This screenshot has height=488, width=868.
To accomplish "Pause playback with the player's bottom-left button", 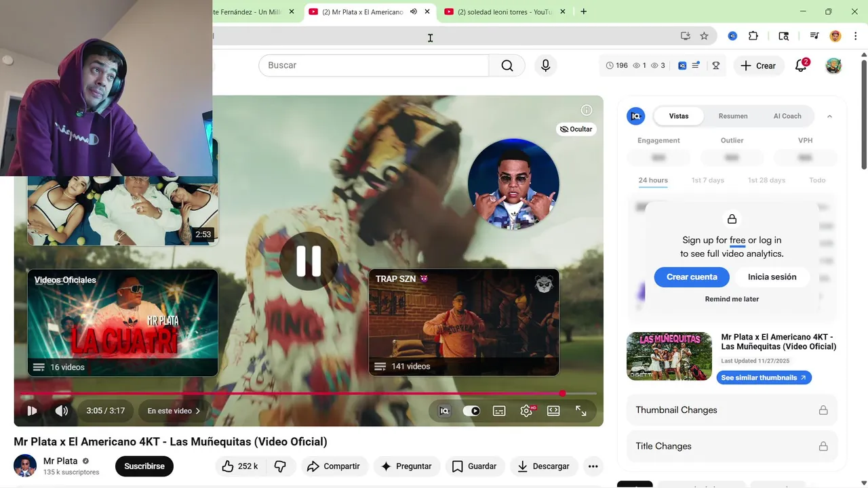I will point(32,411).
